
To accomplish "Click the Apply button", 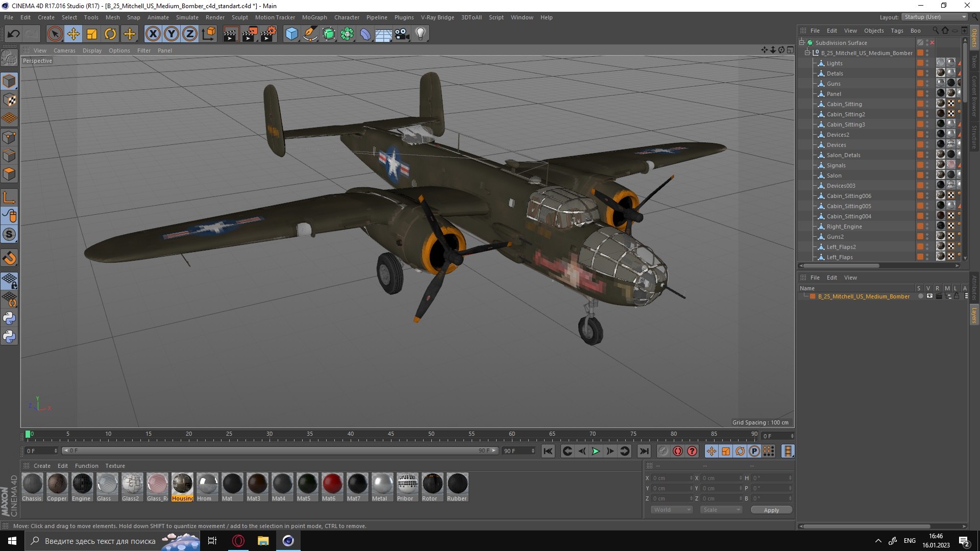I will click(771, 510).
